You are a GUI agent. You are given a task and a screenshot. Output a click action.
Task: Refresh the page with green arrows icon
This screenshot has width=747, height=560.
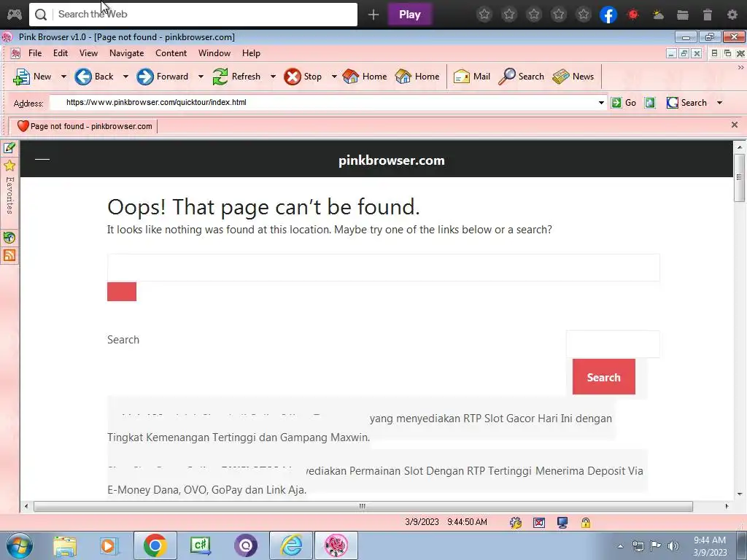click(220, 77)
